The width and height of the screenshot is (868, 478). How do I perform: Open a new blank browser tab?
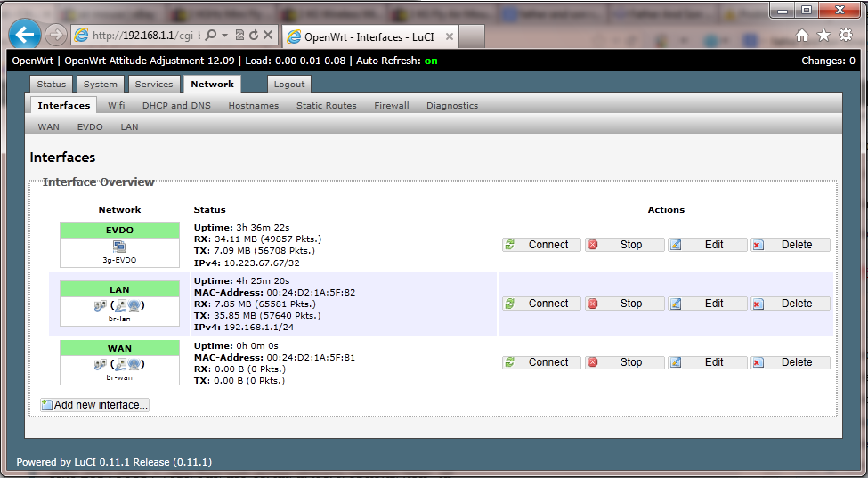click(x=472, y=37)
